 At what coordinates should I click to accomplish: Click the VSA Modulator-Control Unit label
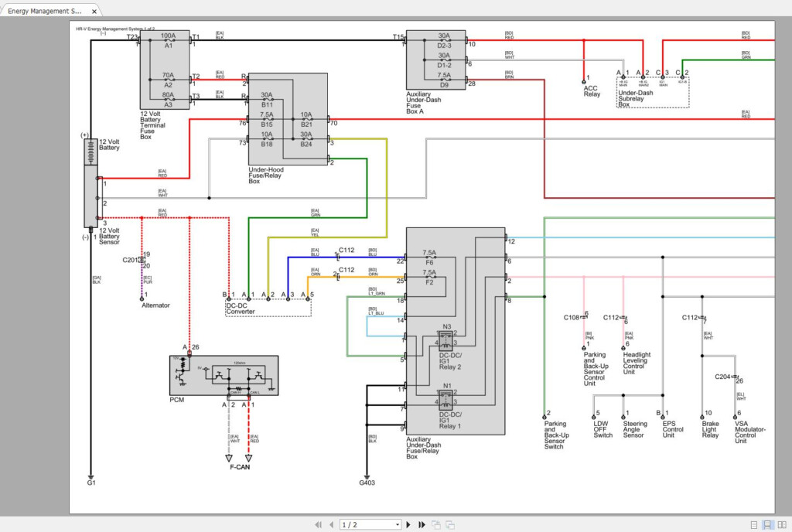pyautogui.click(x=750, y=432)
